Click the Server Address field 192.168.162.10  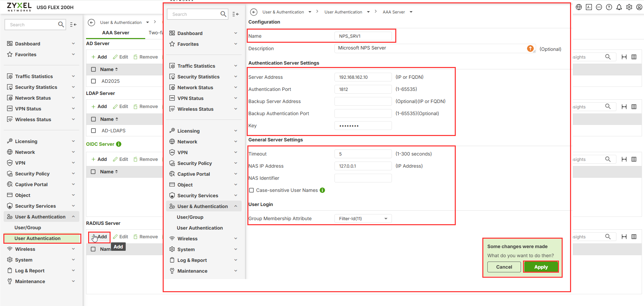click(x=363, y=77)
